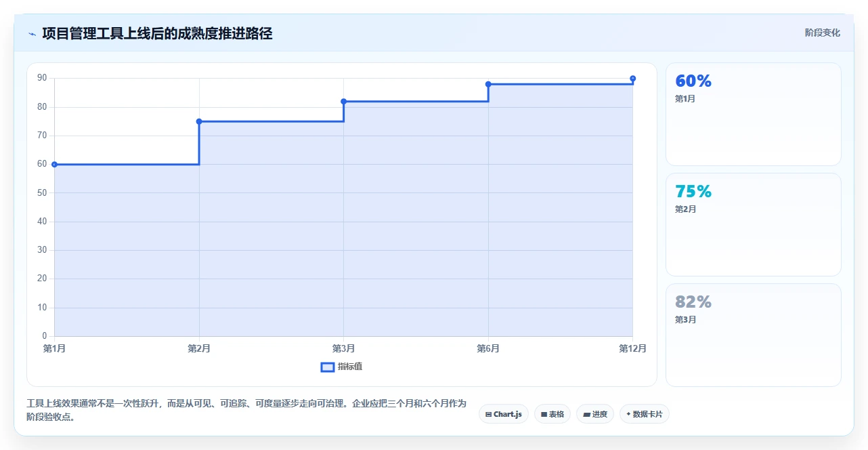The image size is (868, 450).
Task: Click the y-axis label 90
Action: click(42, 78)
